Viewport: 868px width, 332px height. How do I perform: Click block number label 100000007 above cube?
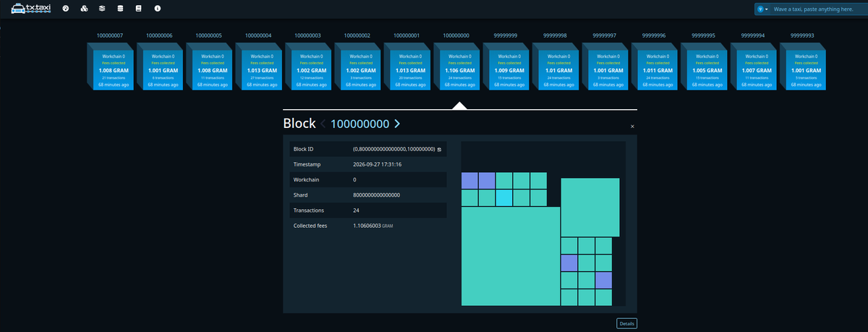(x=110, y=35)
